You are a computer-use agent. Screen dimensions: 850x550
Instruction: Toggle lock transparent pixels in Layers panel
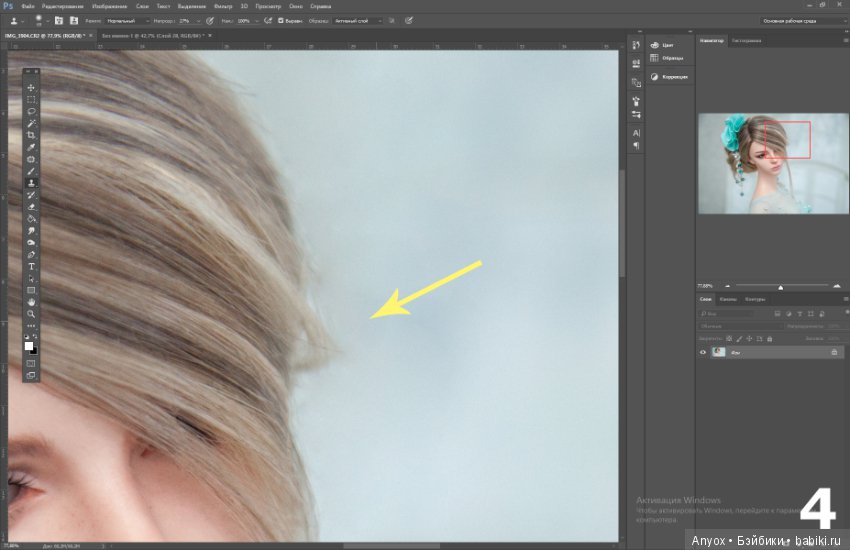pyautogui.click(x=729, y=339)
